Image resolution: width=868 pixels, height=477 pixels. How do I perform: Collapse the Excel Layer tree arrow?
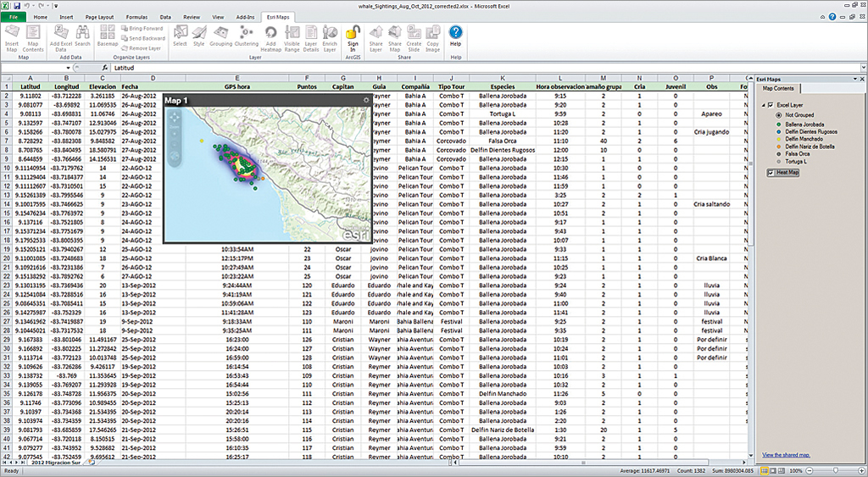[762, 104]
